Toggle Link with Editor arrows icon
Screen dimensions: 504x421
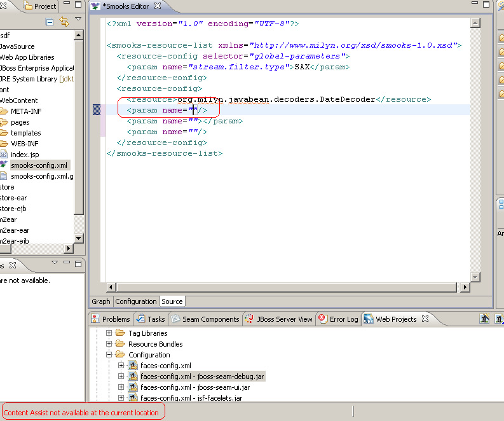64,22
